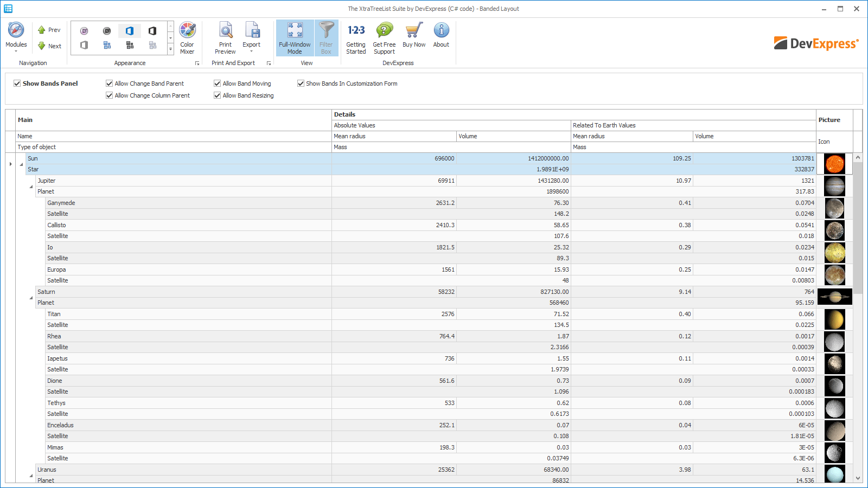Open Print And Export dialog launcher

pos(269,63)
